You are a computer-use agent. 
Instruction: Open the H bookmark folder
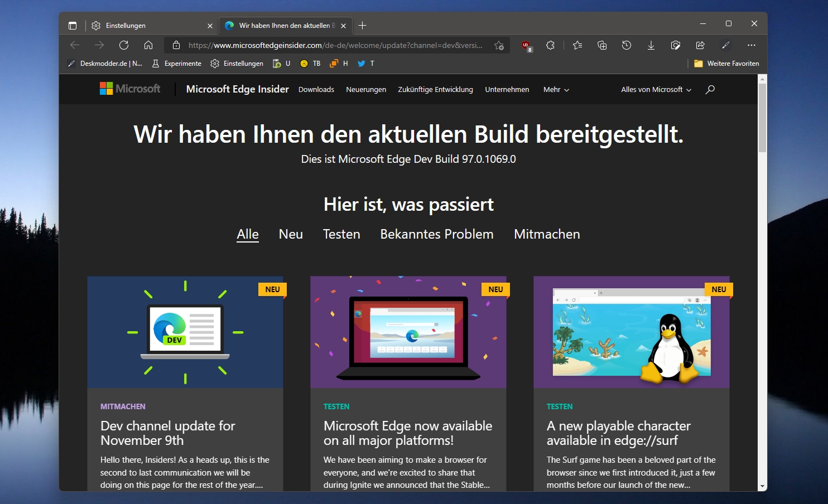coord(339,64)
